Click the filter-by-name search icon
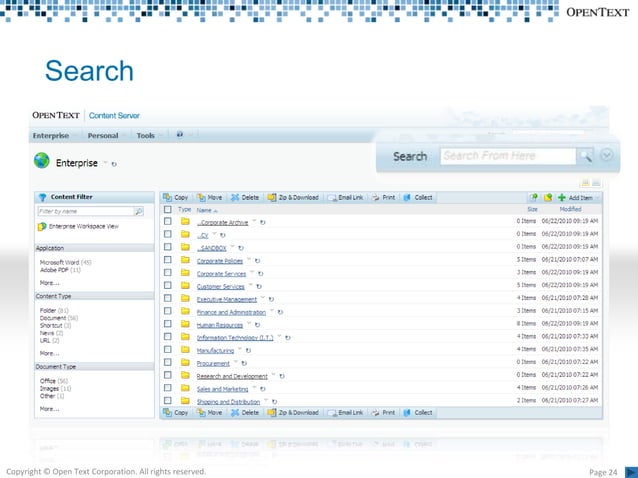This screenshot has height=478, width=638. [139, 211]
